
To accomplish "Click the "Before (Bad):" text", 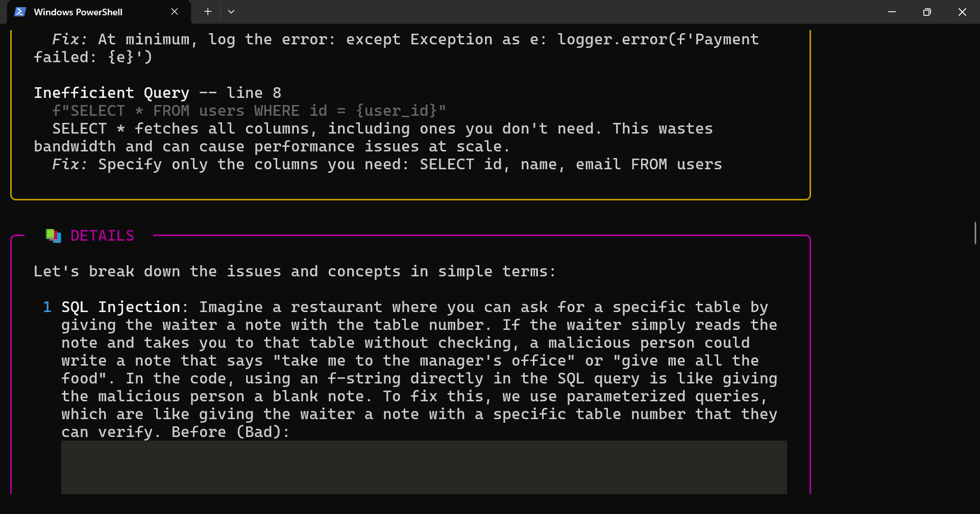I will point(230,432).
